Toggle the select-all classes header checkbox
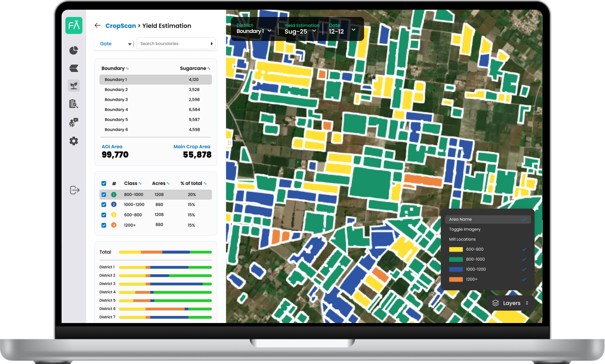Screen dimensions: 605x364 [x=104, y=183]
